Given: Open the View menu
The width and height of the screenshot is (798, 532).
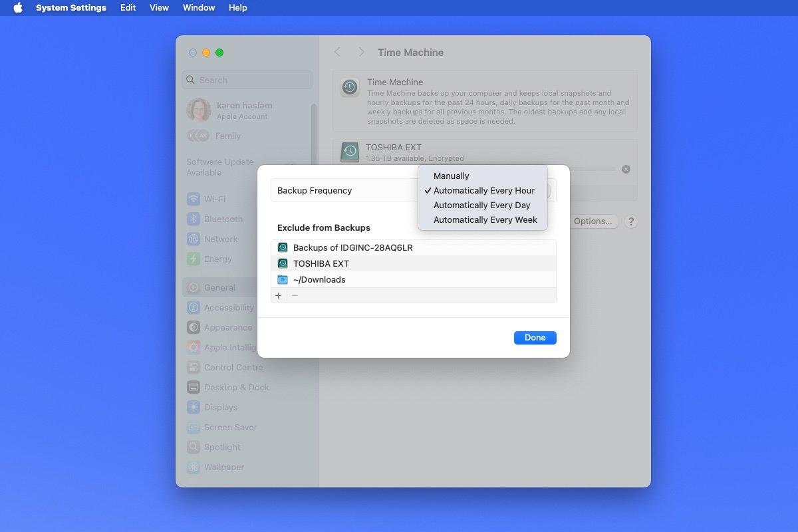Looking at the screenshot, I should (159, 8).
